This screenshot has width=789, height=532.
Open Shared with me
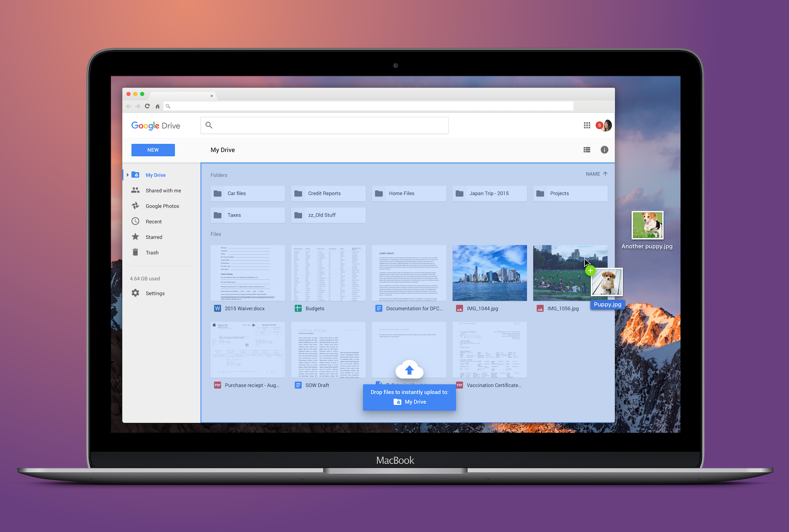pyautogui.click(x=163, y=190)
